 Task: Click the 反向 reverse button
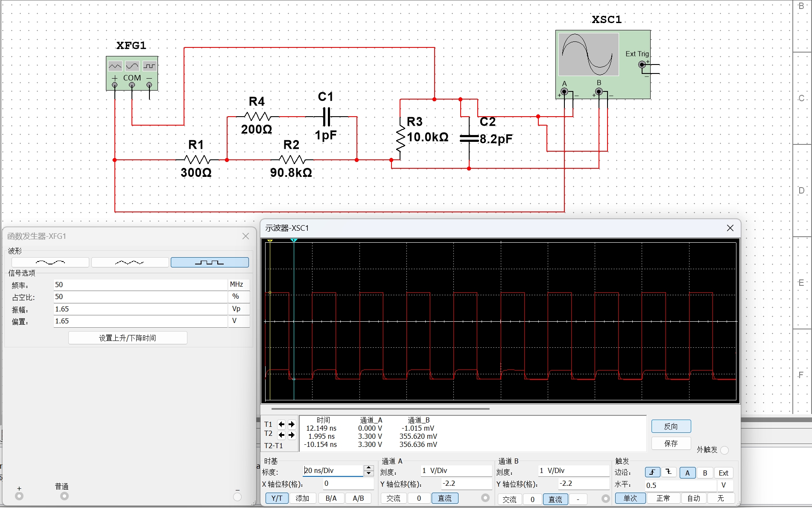pos(671,426)
